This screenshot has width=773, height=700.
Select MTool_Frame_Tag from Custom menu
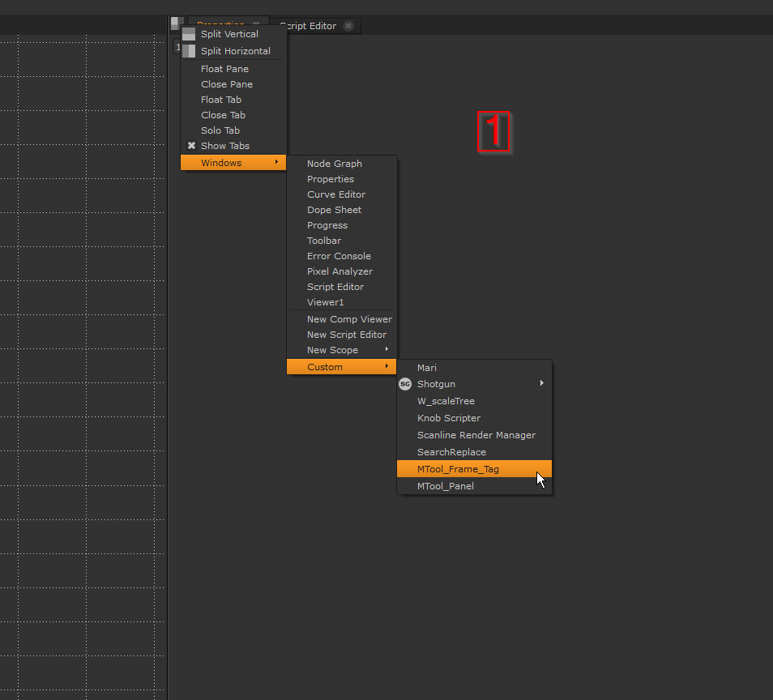pos(458,469)
